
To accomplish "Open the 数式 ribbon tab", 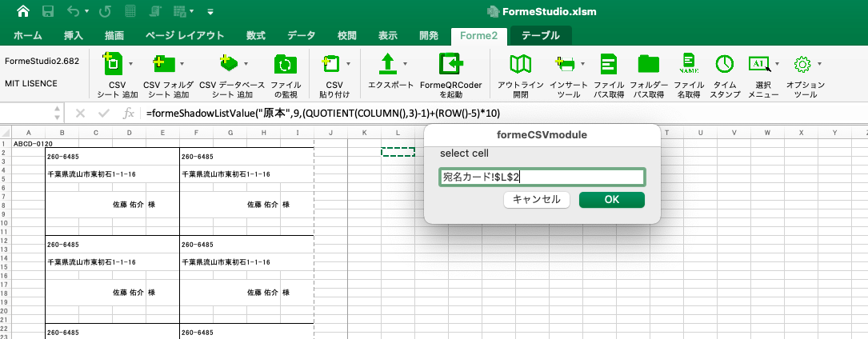I will pyautogui.click(x=255, y=35).
